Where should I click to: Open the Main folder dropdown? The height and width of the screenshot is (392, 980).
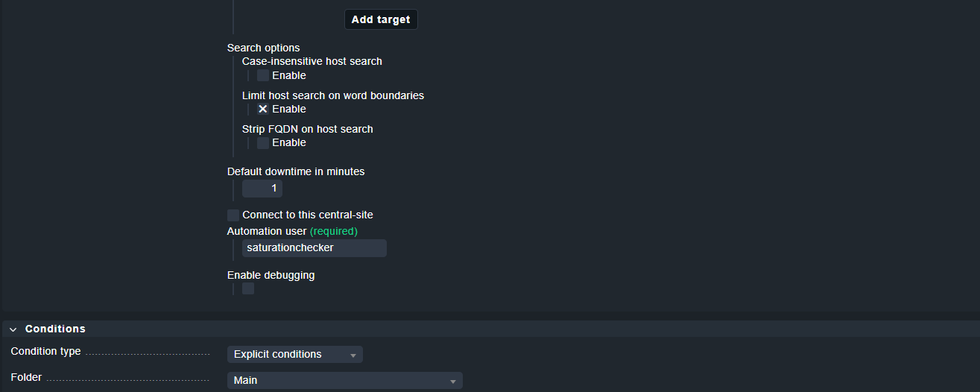(344, 380)
